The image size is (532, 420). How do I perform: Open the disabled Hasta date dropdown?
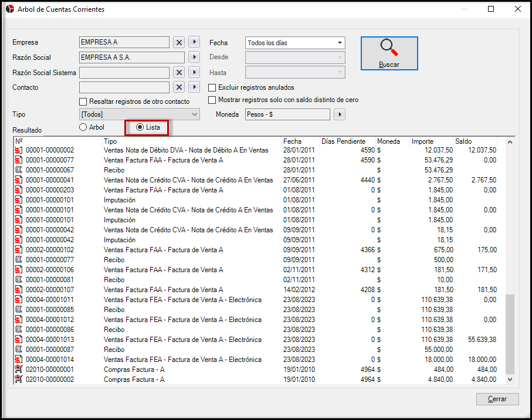click(x=295, y=72)
